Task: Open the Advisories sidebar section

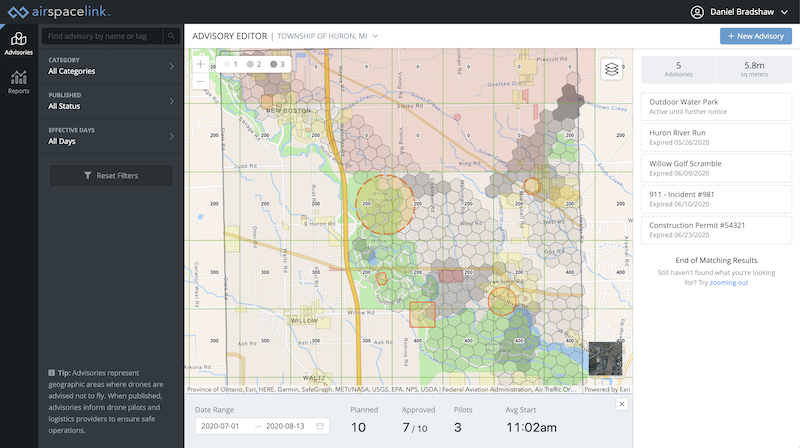Action: point(18,43)
